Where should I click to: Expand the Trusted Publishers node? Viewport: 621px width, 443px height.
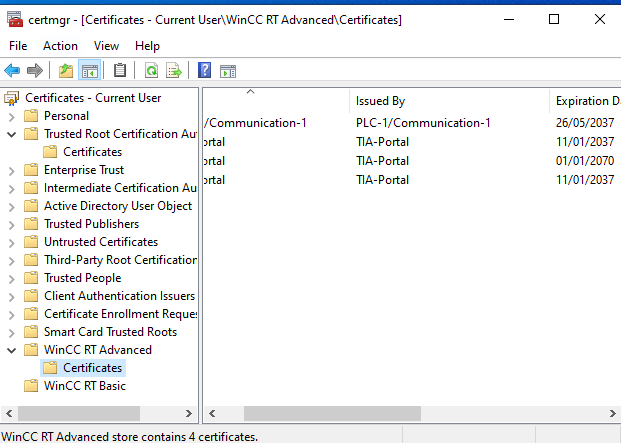tap(11, 225)
